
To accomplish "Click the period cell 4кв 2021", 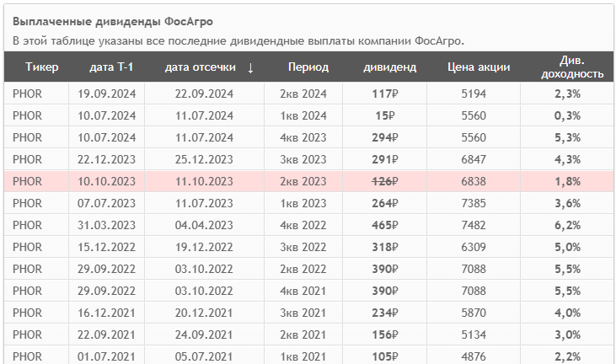I will click(303, 291).
